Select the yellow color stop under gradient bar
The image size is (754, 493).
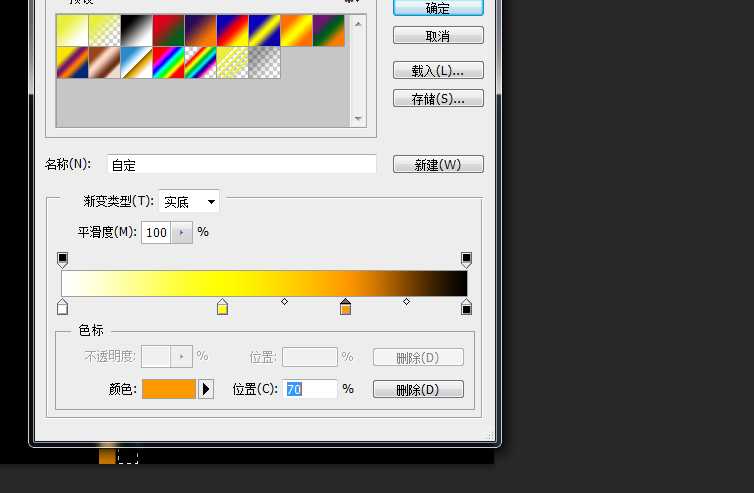click(222, 307)
